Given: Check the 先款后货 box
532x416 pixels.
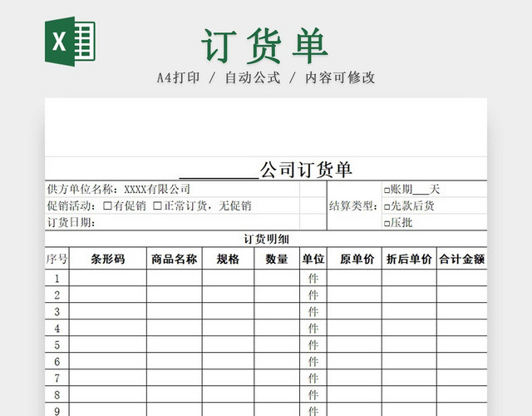Looking at the screenshot, I should coord(387,206).
